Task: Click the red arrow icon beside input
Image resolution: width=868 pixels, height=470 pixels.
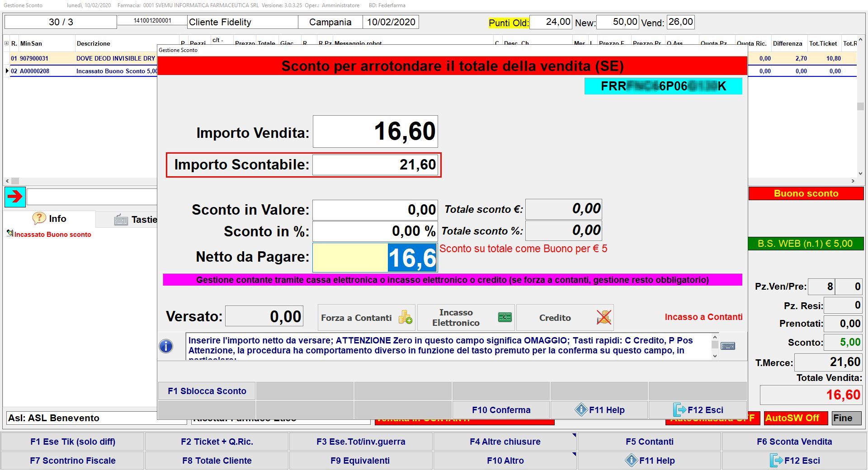Action: pos(15,197)
